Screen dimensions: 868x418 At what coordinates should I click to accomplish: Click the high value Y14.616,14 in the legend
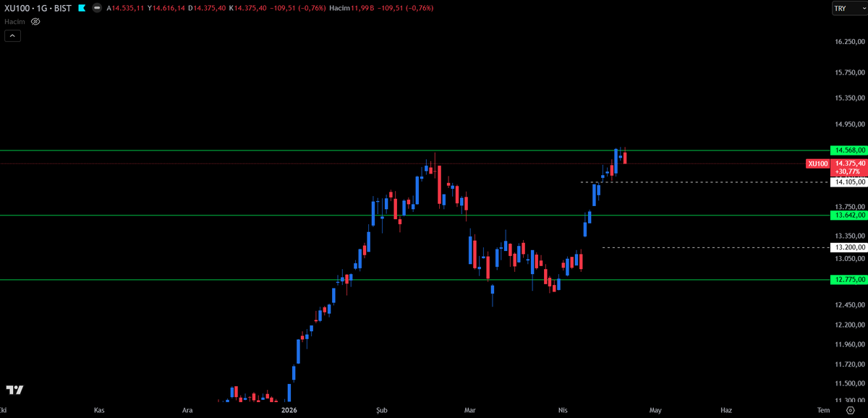(x=166, y=9)
